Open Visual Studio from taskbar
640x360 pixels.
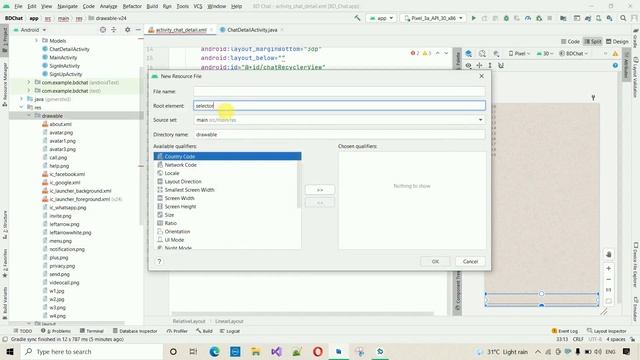click(x=276, y=351)
